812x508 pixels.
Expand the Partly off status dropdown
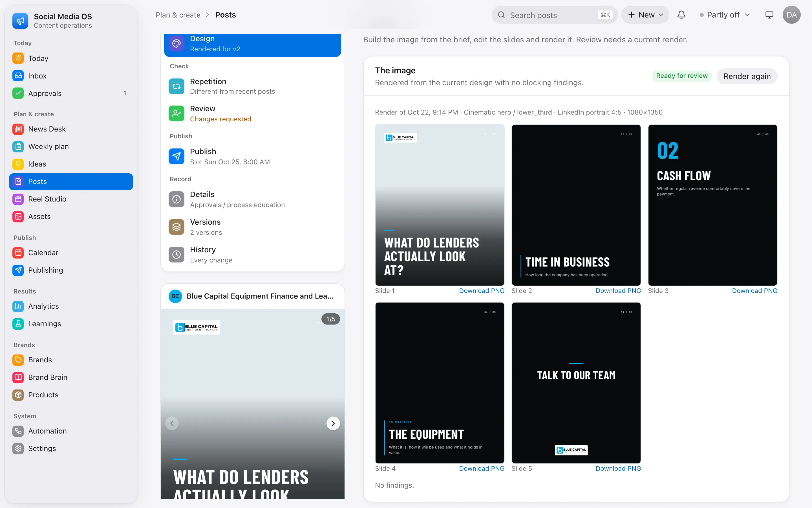coord(724,15)
